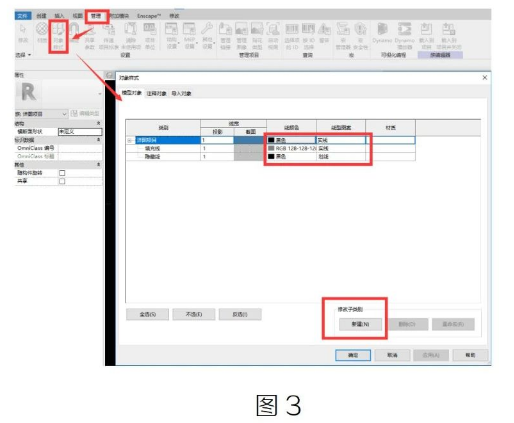Switch to the 插入 ribbon tab
This screenshot has width=514, height=423.
click(x=59, y=16)
